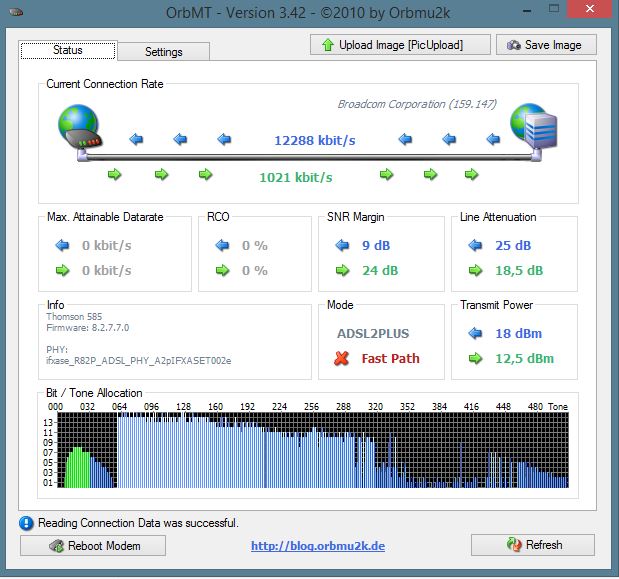Click the Bit / Tone Allocation chart at tone 128
Screen dimensions: 619x579
184,450
